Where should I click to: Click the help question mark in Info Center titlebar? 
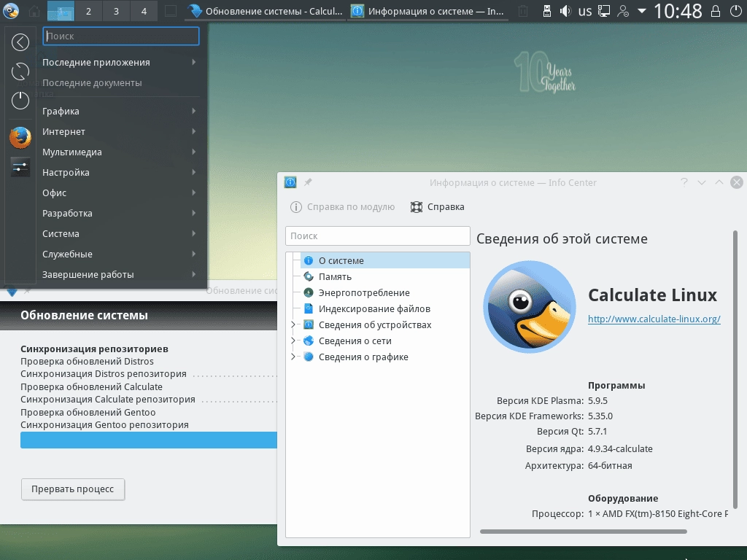pyautogui.click(x=684, y=182)
